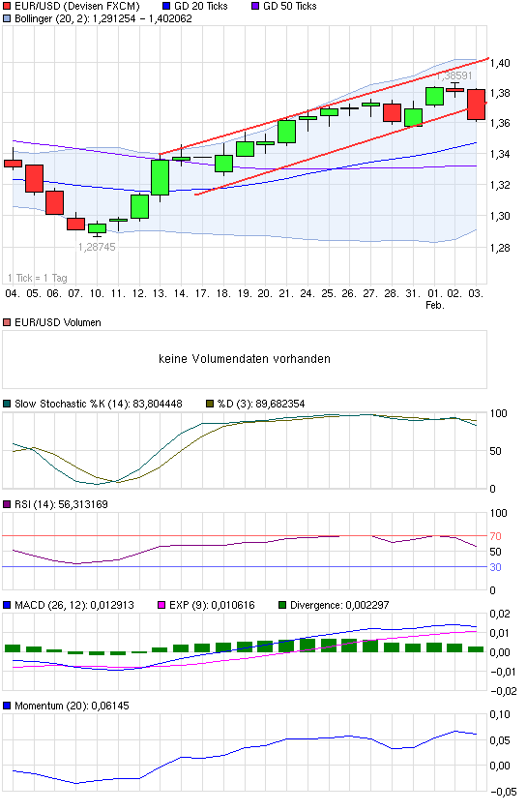Click the low label '1,28745' on chart
527x812 pixels.
pyautogui.click(x=97, y=247)
